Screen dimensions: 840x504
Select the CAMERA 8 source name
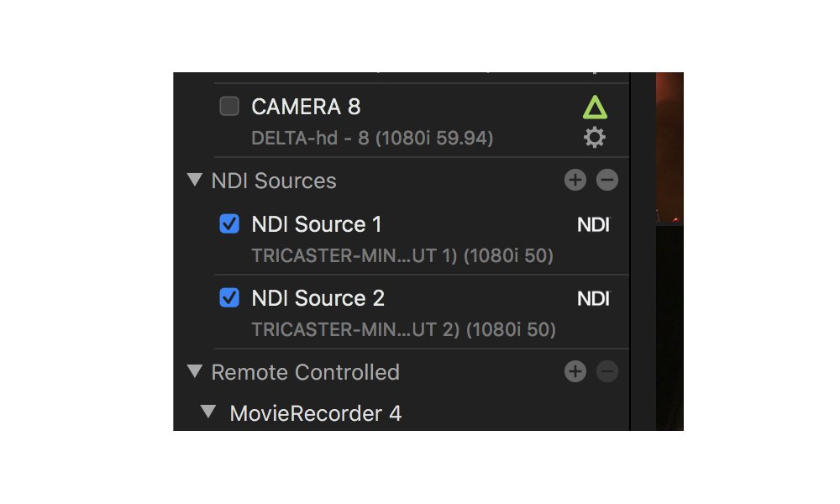tap(306, 108)
